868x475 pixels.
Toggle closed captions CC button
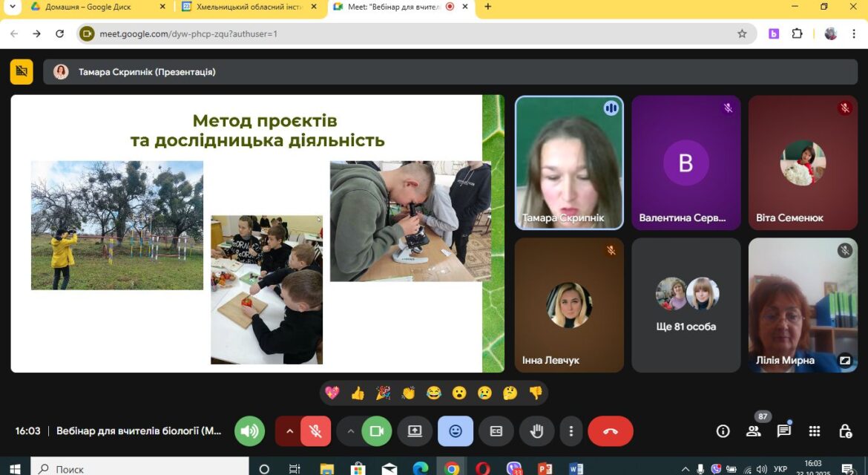(496, 431)
